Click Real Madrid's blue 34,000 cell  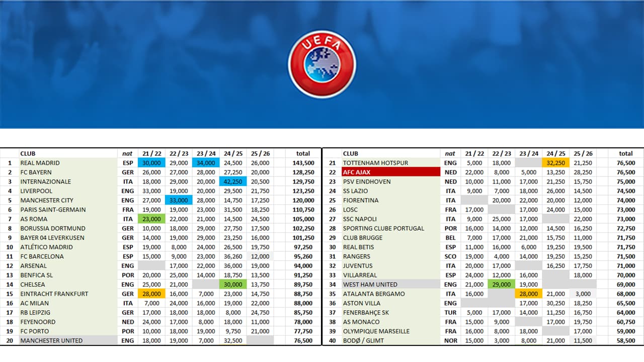point(206,163)
